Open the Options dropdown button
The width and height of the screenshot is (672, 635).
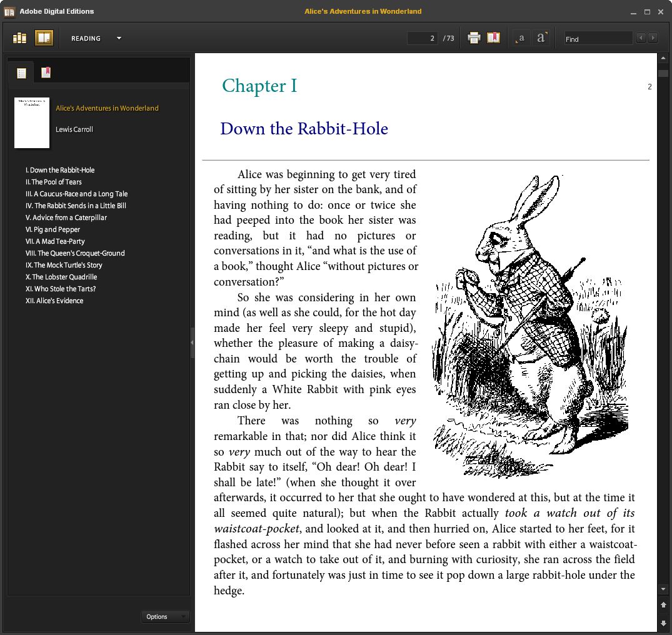[165, 617]
